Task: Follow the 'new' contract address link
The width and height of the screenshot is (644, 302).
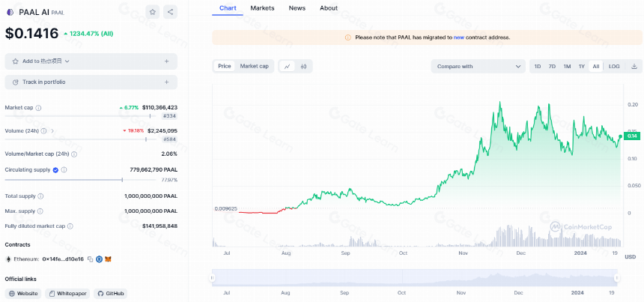Action: pyautogui.click(x=459, y=37)
